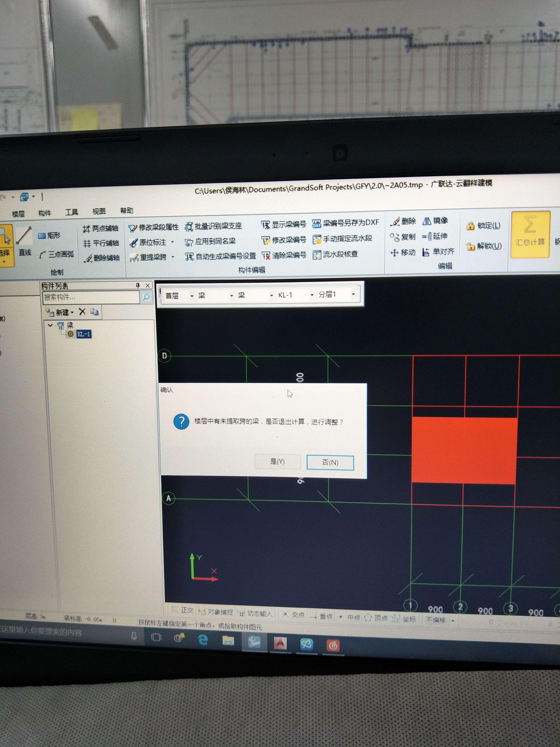Image resolution: width=560 pixels, height=747 pixels.
Task: Click 批量识别梁支座 tool
Action: [x=213, y=226]
